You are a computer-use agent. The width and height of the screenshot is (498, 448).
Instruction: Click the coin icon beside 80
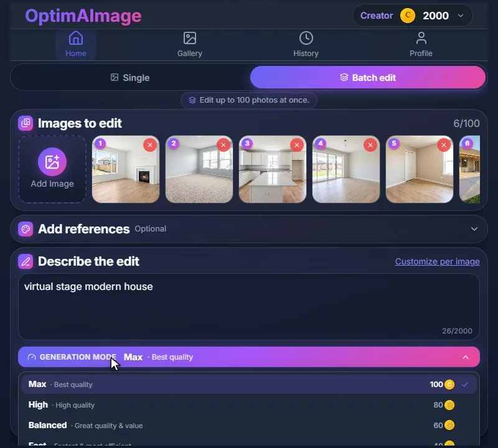(x=449, y=405)
